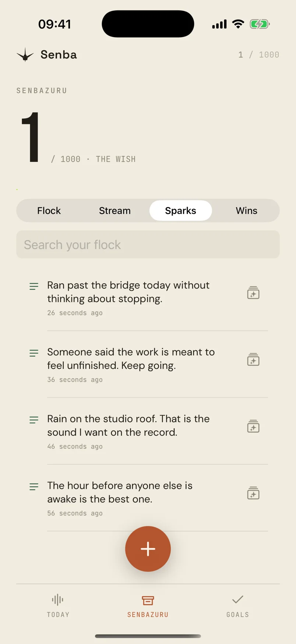Open the note about the studio roof rain
Viewport: 296px width, 644px height.
coord(128,426)
